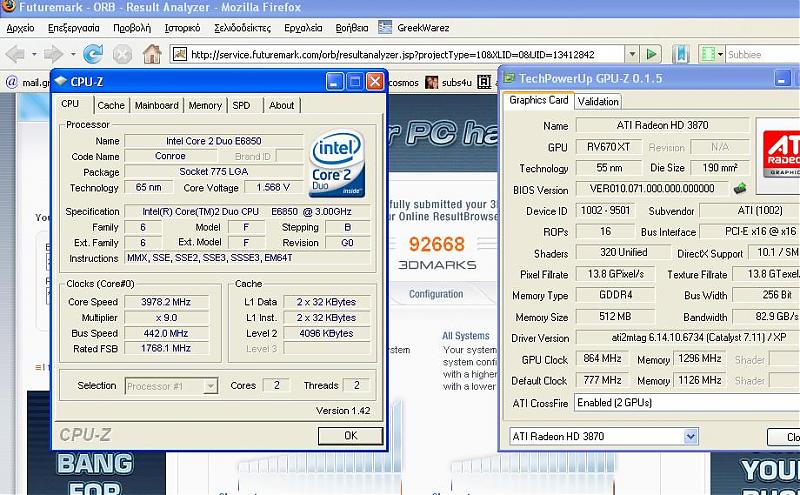The image size is (800, 495).
Task: Click the Firefox icon in the browser title bar
Action: (8, 6)
